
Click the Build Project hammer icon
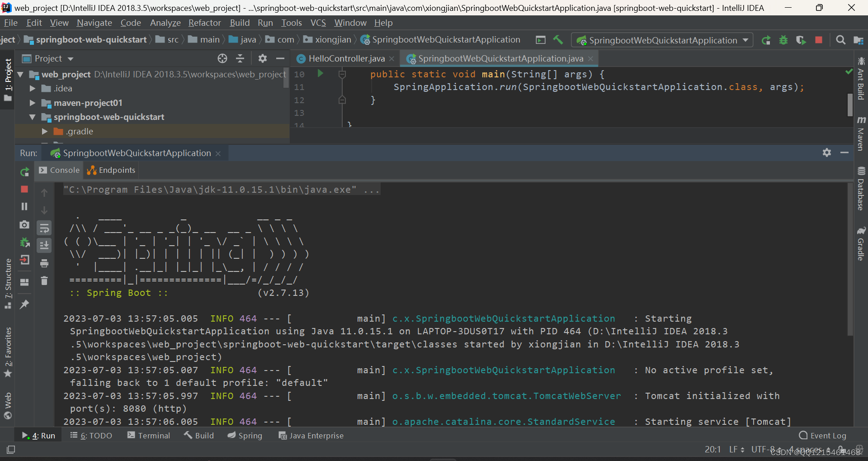pyautogui.click(x=558, y=40)
